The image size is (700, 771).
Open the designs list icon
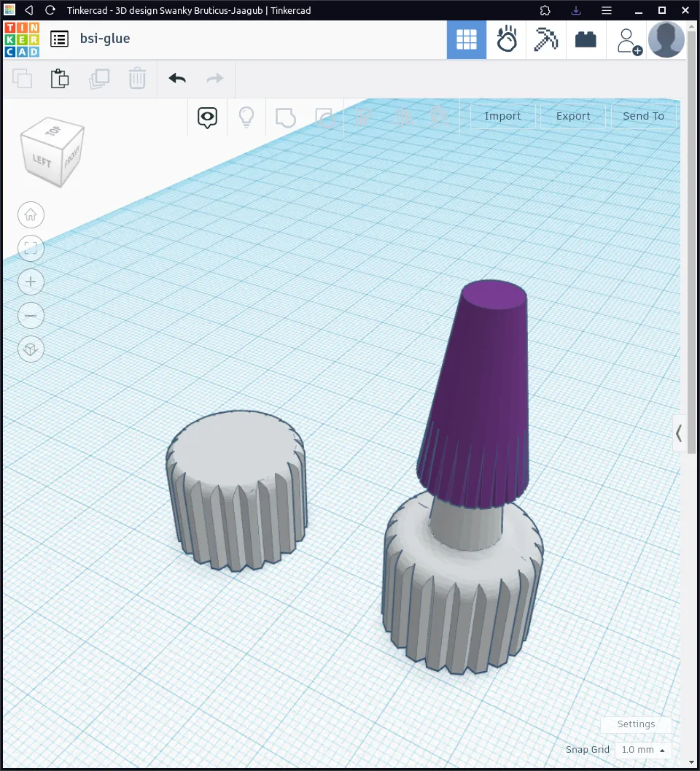tap(60, 39)
